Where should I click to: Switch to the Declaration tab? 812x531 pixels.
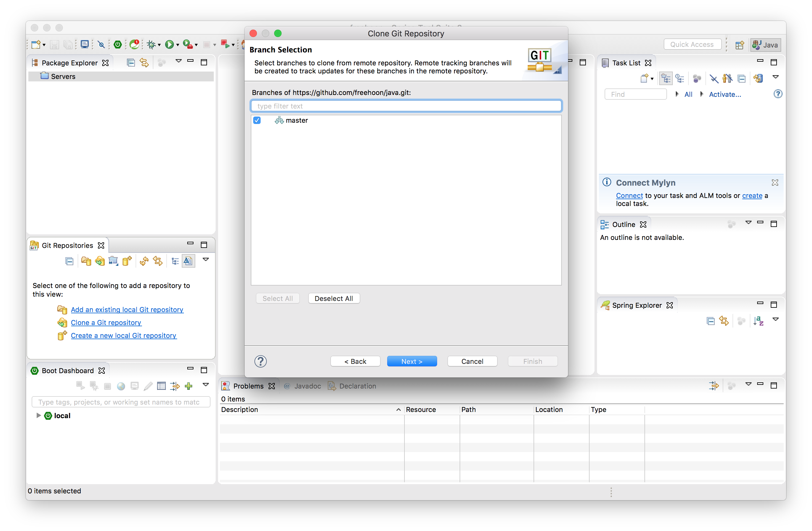[x=357, y=386]
